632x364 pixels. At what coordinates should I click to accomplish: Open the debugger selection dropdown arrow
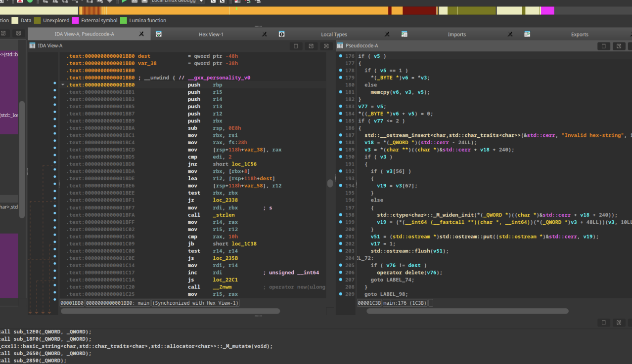pyautogui.click(x=201, y=1)
